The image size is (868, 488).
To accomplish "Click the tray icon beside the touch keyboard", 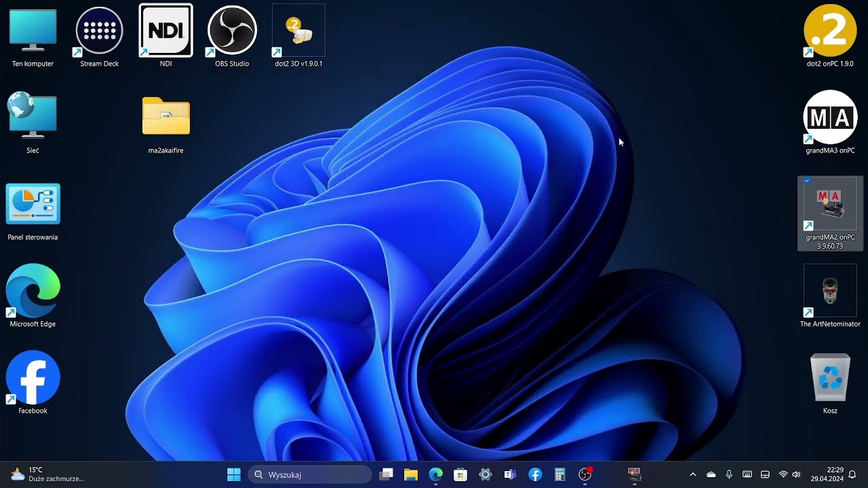I will pos(765,474).
